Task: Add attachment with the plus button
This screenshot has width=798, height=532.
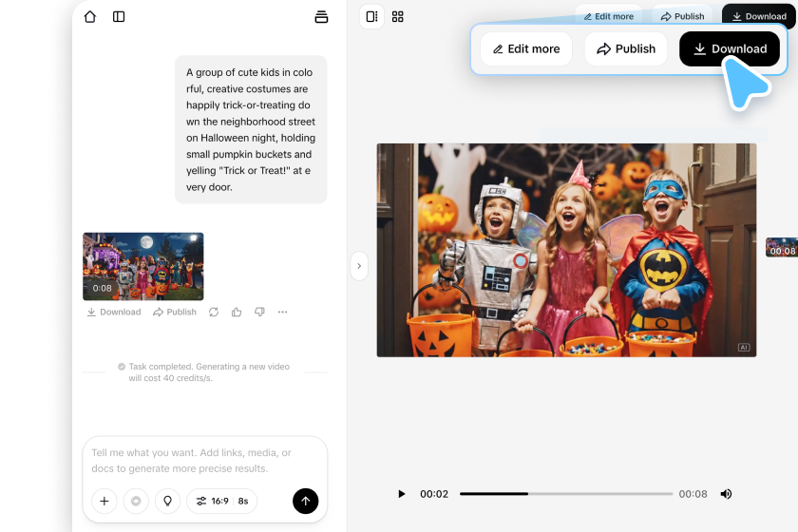Action: (x=104, y=501)
